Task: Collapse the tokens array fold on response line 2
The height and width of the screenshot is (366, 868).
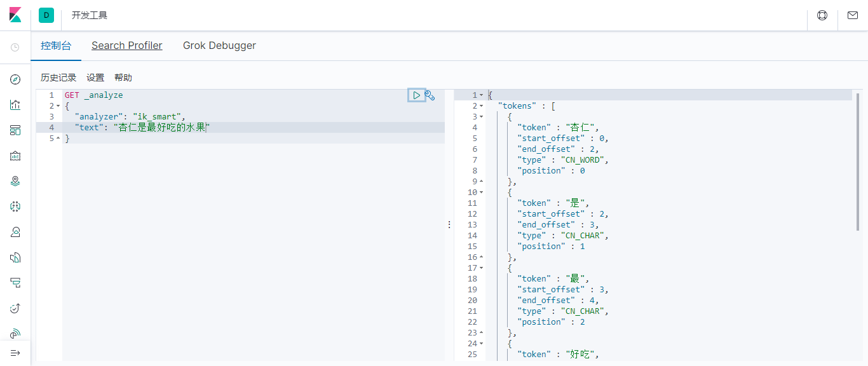Action: tap(481, 106)
